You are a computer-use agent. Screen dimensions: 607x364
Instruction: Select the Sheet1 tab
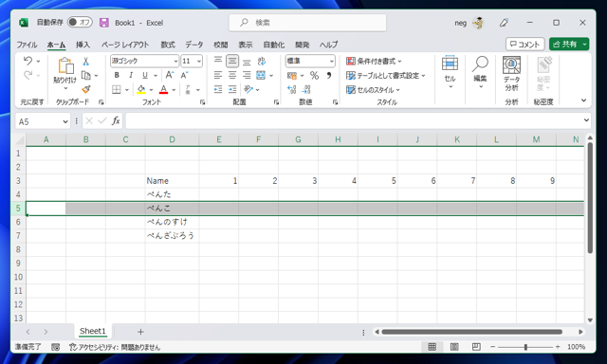(93, 331)
